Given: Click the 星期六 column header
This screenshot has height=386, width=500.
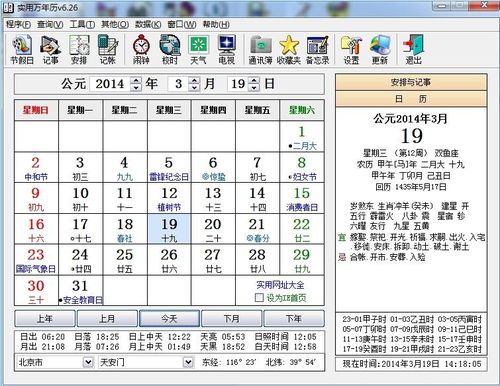Looking at the screenshot, I should [x=302, y=110].
